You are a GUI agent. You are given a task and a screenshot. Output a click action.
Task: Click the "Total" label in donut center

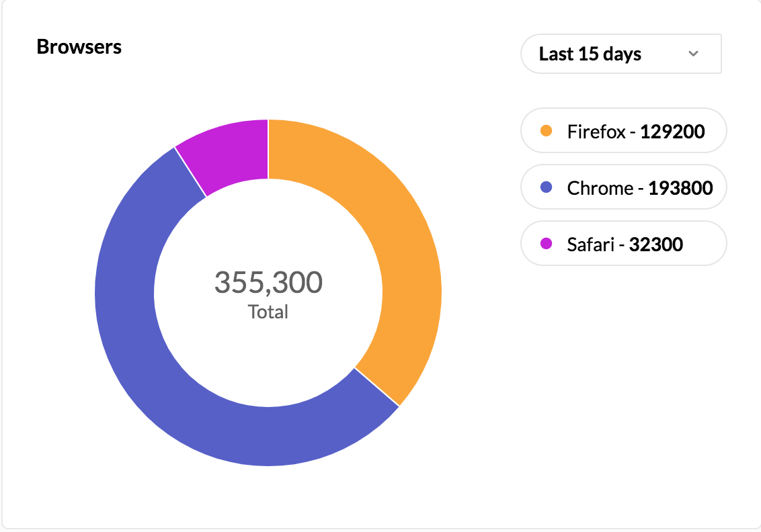[268, 312]
